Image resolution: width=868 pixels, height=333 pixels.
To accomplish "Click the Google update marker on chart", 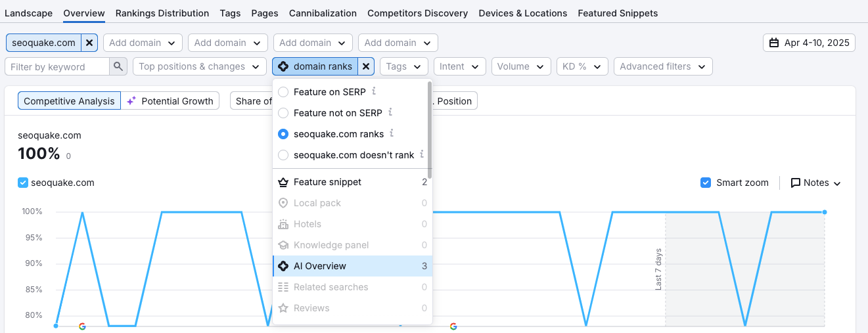I will pyautogui.click(x=82, y=326).
